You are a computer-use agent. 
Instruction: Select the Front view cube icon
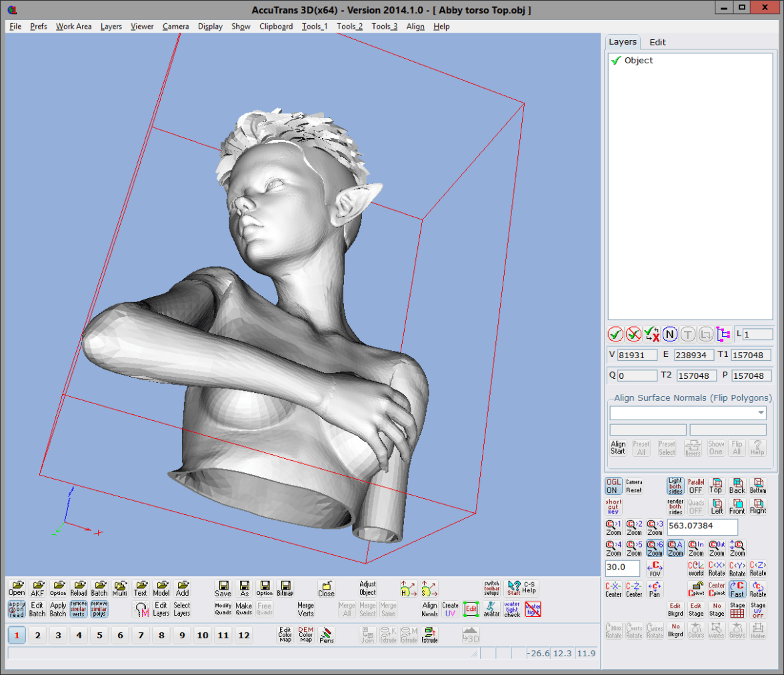pos(737,506)
